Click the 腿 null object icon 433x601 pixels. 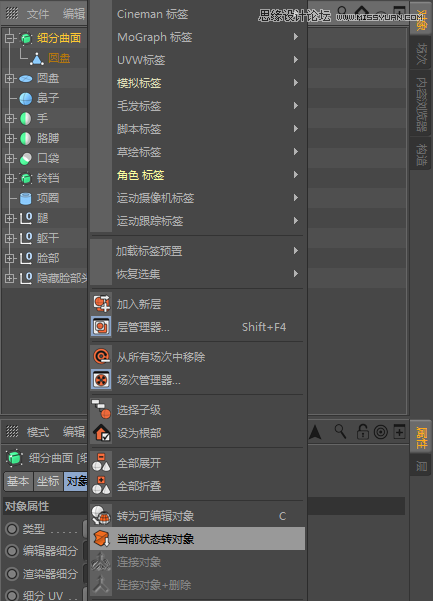tap(26, 218)
